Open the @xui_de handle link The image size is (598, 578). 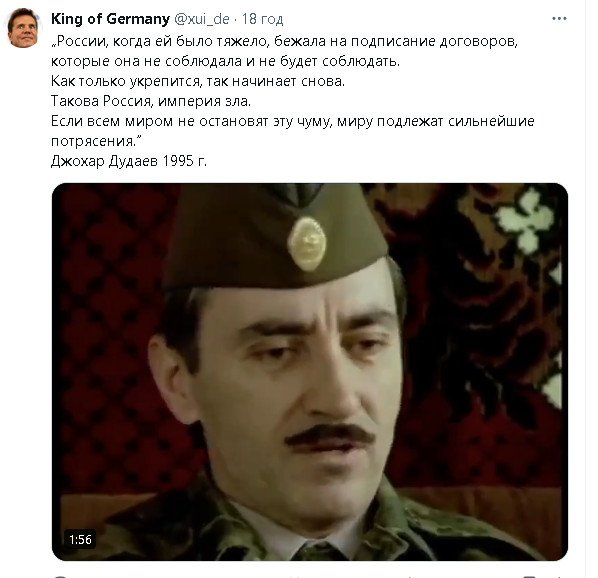click(x=202, y=19)
